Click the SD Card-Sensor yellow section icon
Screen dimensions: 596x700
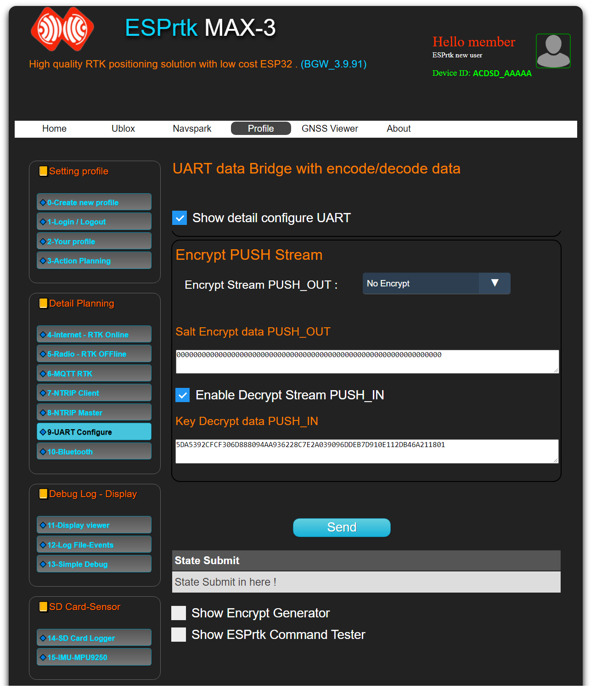(43, 607)
